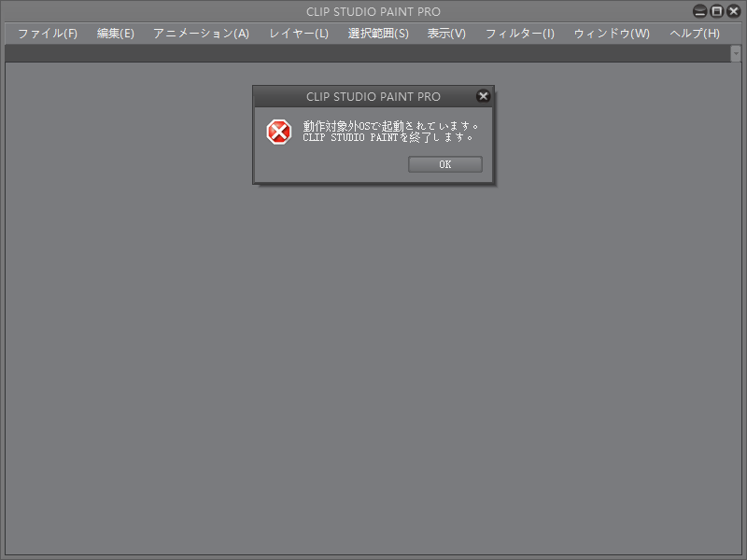Open the 選択範囲(S) menu
This screenshot has width=747, height=560.
(378, 34)
